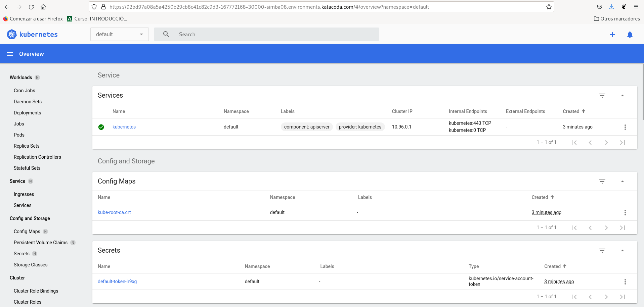Click the plus create resource icon
This screenshot has height=307, width=644.
tap(612, 35)
